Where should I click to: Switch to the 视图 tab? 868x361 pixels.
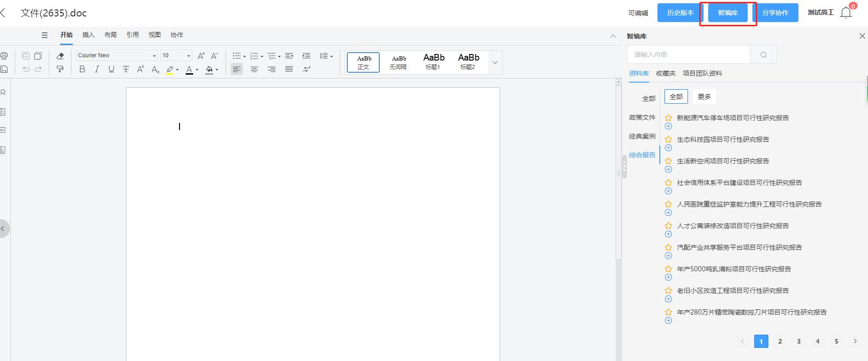pos(155,35)
